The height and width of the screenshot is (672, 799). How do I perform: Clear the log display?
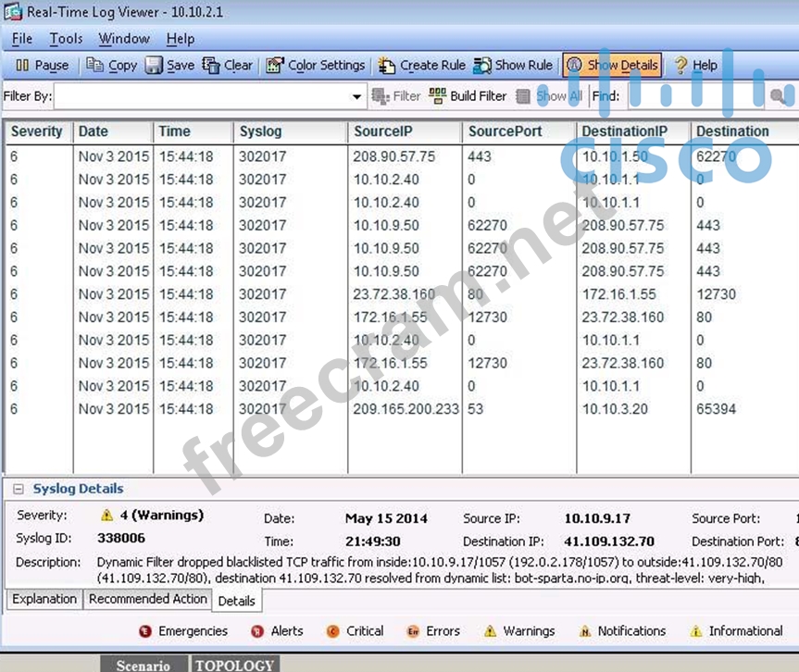(228, 66)
